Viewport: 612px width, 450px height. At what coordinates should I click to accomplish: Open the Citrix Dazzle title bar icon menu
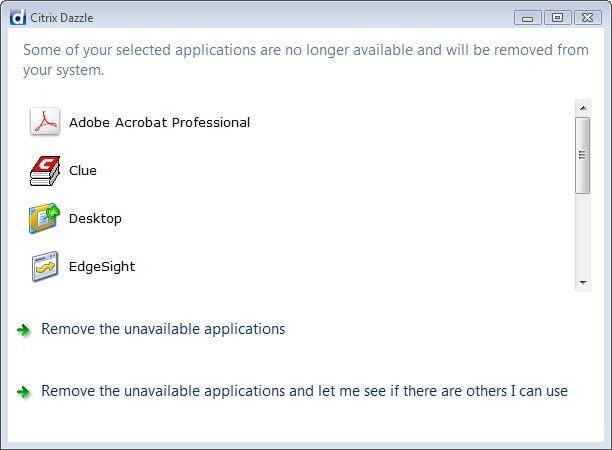14,16
